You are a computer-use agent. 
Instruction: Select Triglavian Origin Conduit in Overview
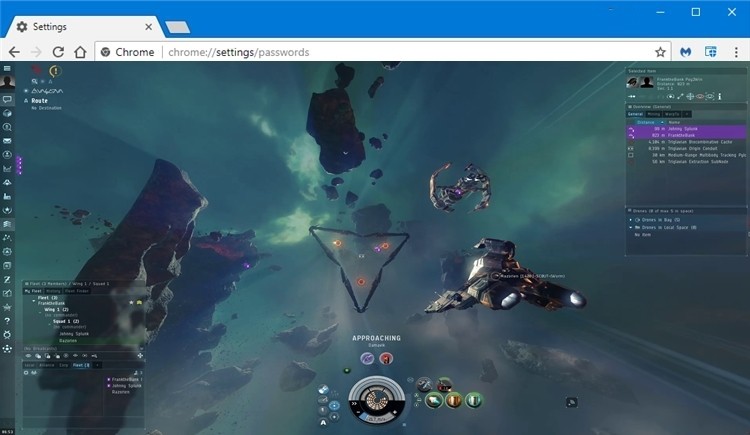point(686,149)
